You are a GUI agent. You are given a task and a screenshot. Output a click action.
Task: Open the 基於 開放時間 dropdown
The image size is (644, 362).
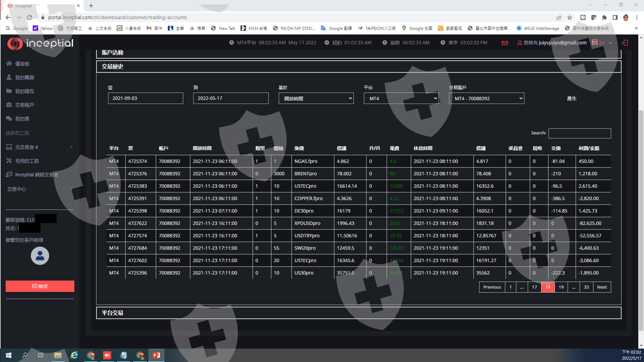pos(316,98)
